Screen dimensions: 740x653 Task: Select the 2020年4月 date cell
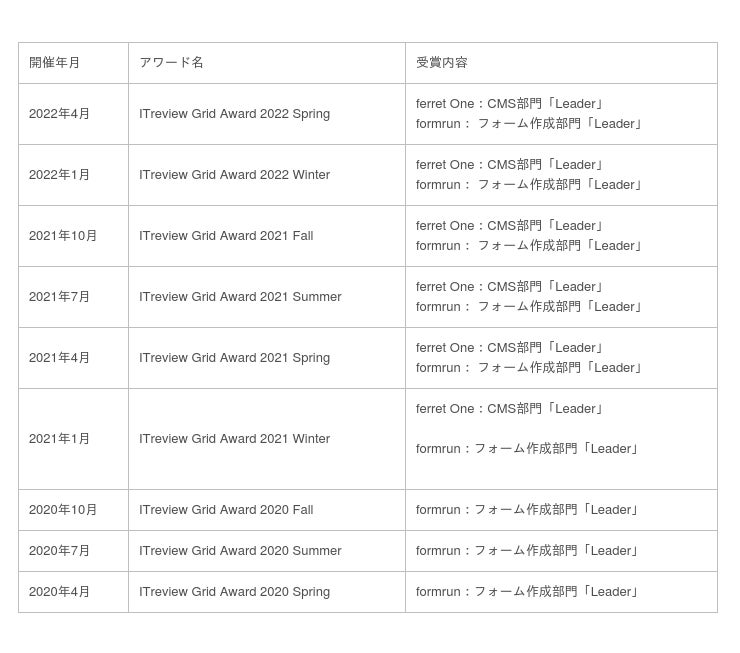click(x=60, y=592)
